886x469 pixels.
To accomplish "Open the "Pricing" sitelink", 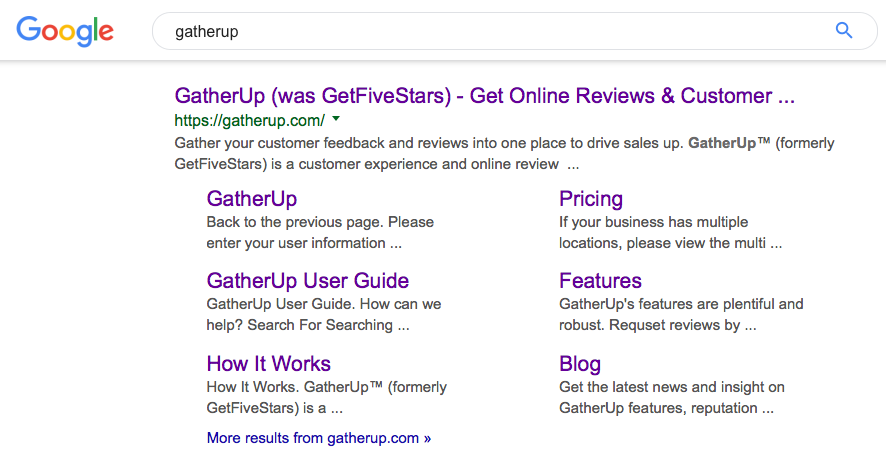I will [590, 198].
